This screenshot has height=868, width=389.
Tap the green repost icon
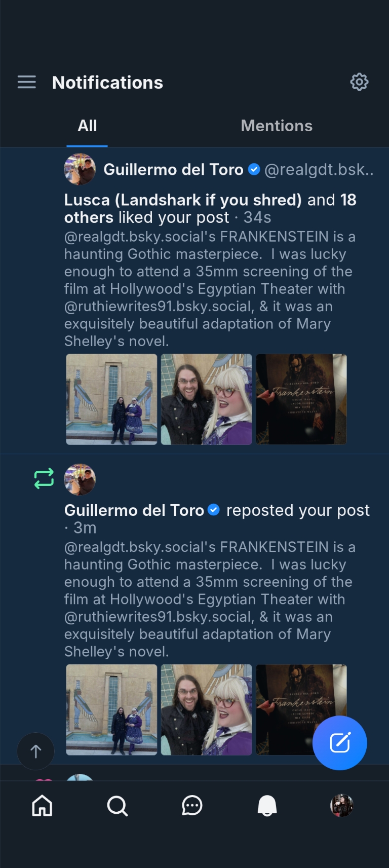pyautogui.click(x=44, y=478)
